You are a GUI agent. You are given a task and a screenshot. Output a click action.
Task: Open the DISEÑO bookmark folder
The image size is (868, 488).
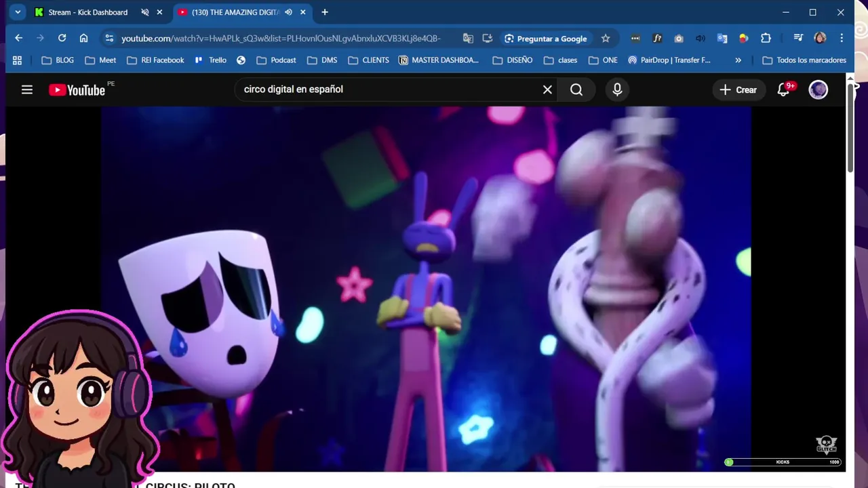(513, 60)
